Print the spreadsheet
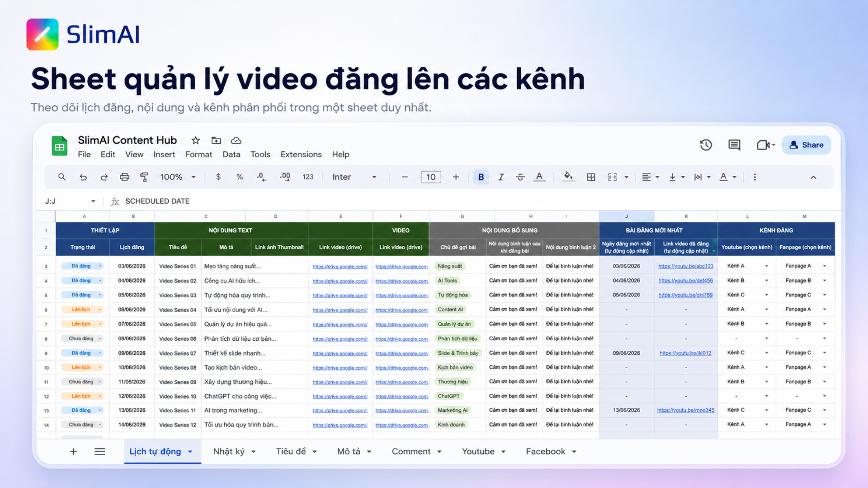 124,177
